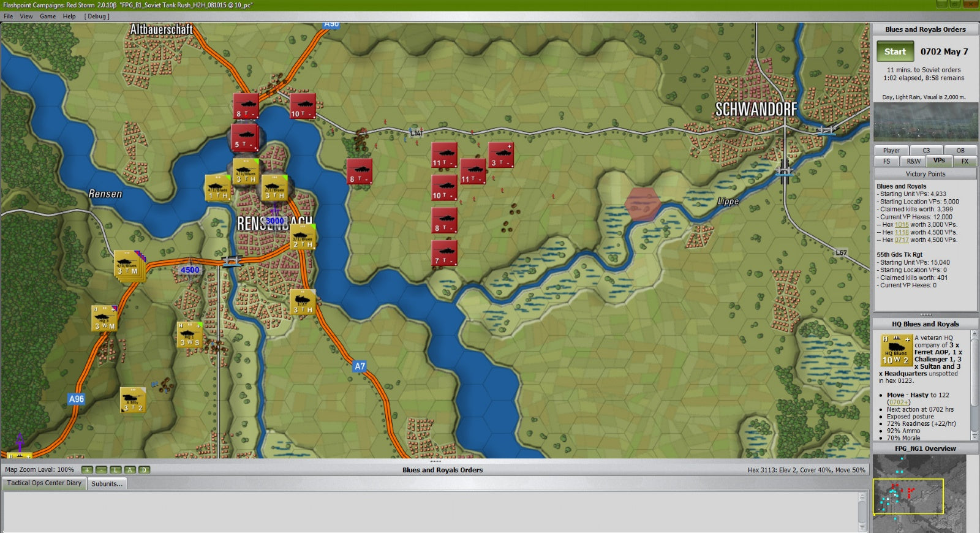Image resolution: width=980 pixels, height=533 pixels.
Task: Click the 4500 victory point hex marker
Action: pos(190,270)
